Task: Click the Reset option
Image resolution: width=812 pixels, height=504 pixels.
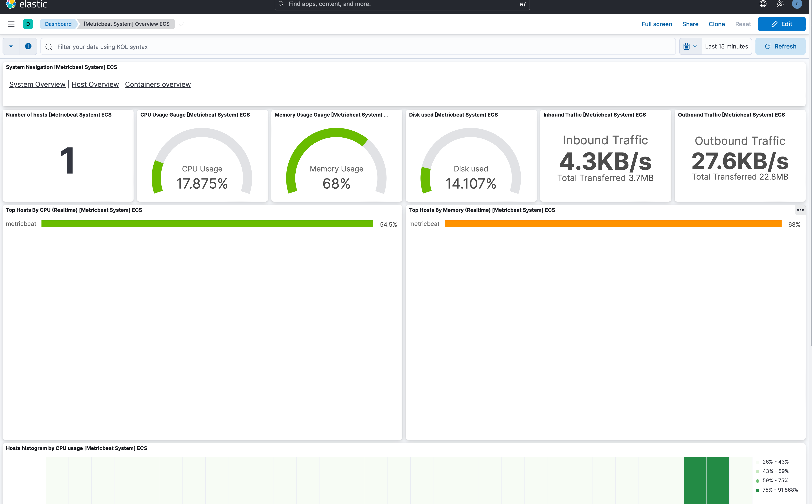Action: click(743, 24)
